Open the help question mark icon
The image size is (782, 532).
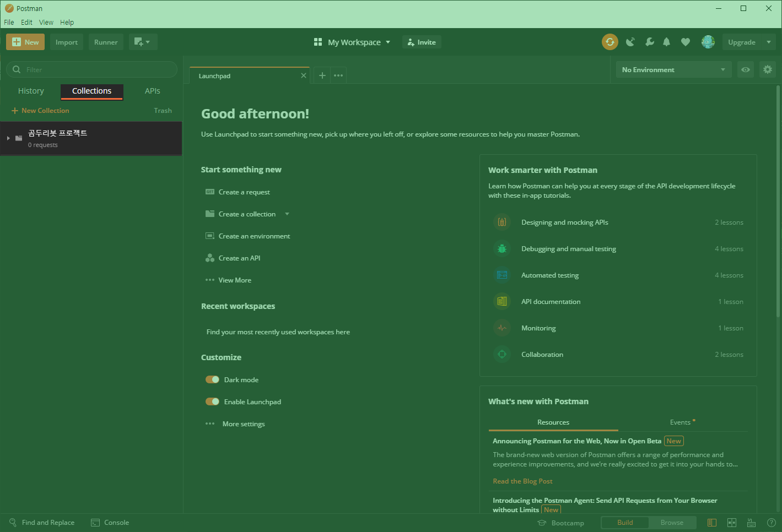772,523
